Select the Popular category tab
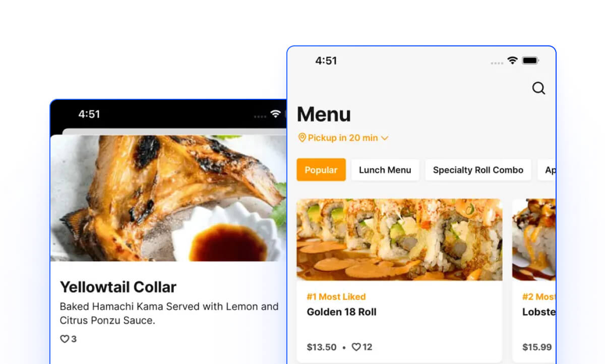605x364 pixels. point(321,170)
